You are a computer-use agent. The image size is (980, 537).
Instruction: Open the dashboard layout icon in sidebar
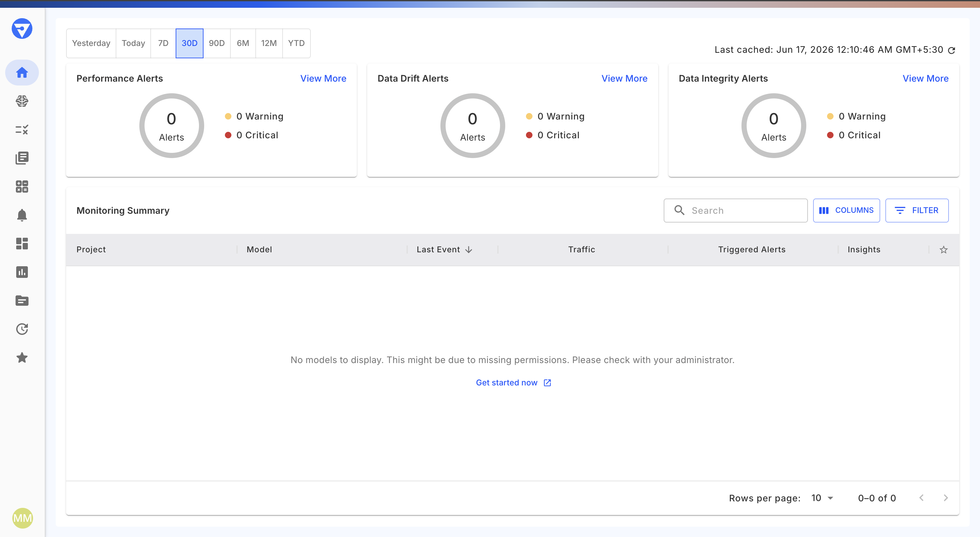coord(22,244)
